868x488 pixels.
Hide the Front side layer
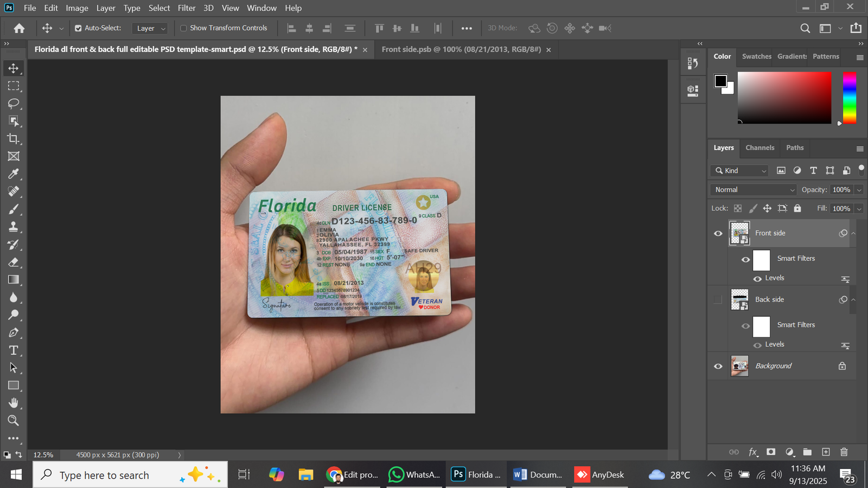[x=718, y=233]
